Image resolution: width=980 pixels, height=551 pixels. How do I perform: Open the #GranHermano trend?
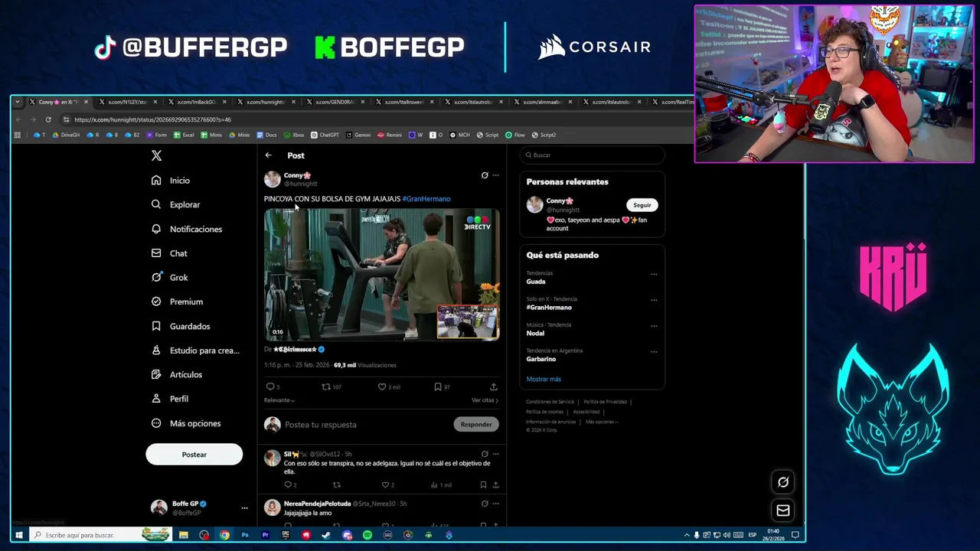click(549, 308)
